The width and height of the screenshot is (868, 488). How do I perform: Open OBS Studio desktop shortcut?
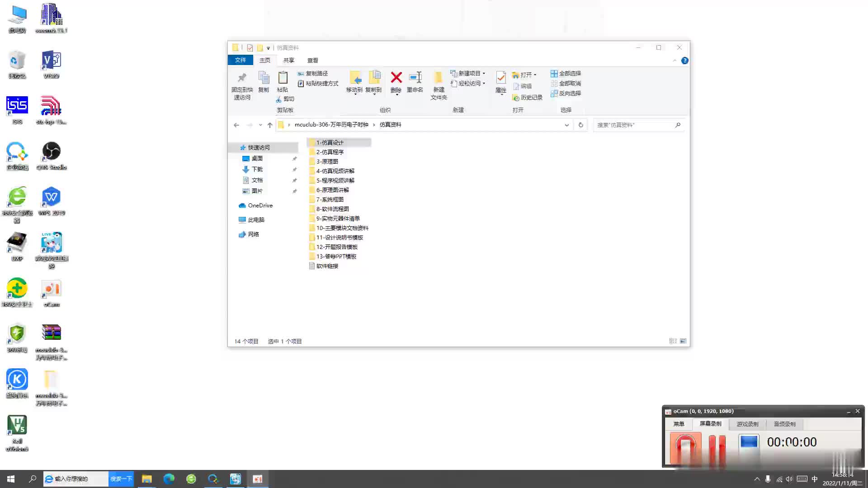point(52,156)
